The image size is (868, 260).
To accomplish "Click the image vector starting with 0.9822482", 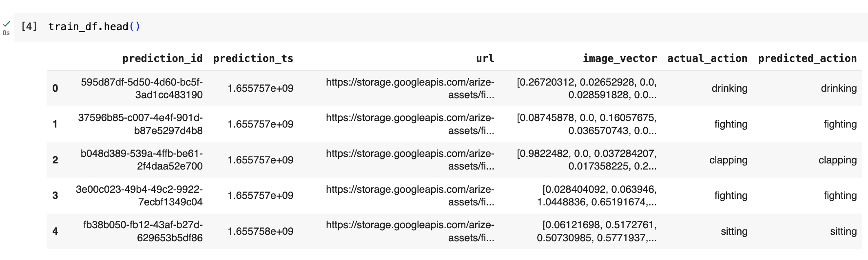I will (587, 160).
